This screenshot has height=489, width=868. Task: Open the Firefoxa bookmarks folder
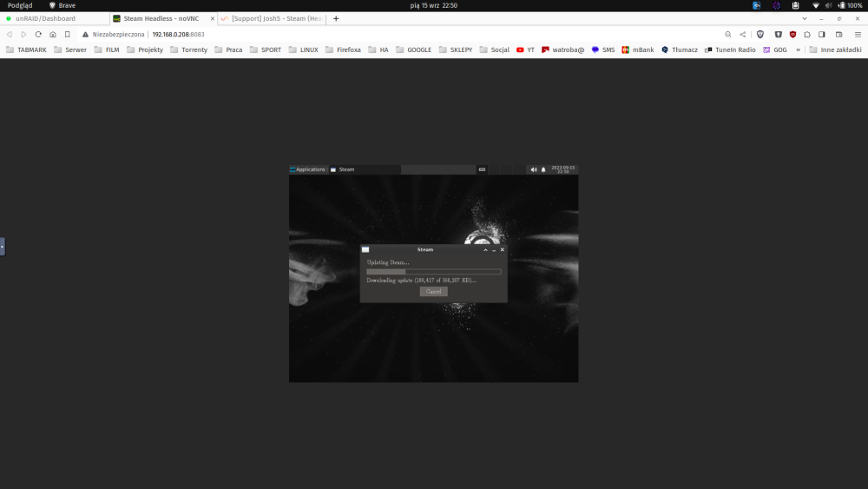point(343,50)
